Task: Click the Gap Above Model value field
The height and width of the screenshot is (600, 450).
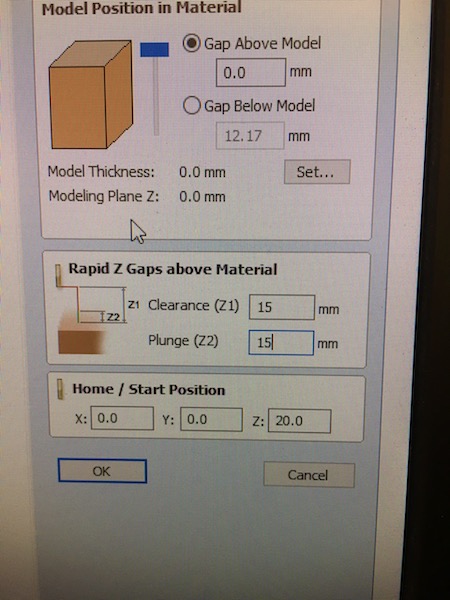Action: 251,72
